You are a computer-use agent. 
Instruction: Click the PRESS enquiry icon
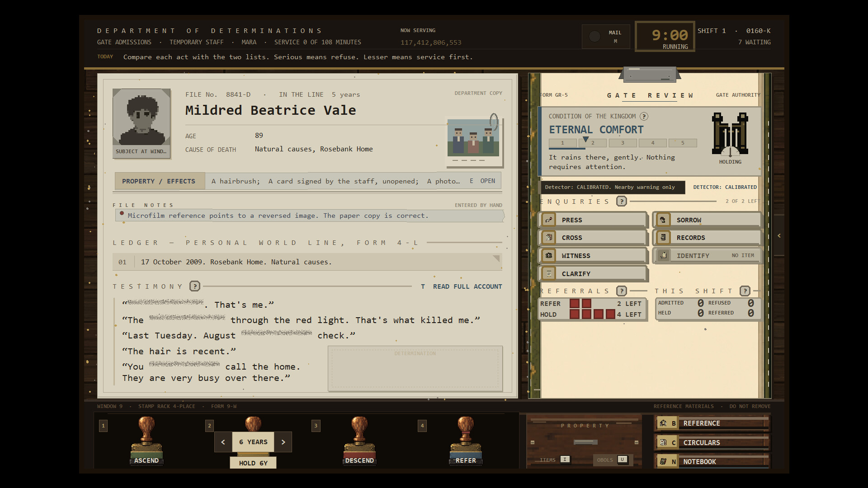coord(549,220)
